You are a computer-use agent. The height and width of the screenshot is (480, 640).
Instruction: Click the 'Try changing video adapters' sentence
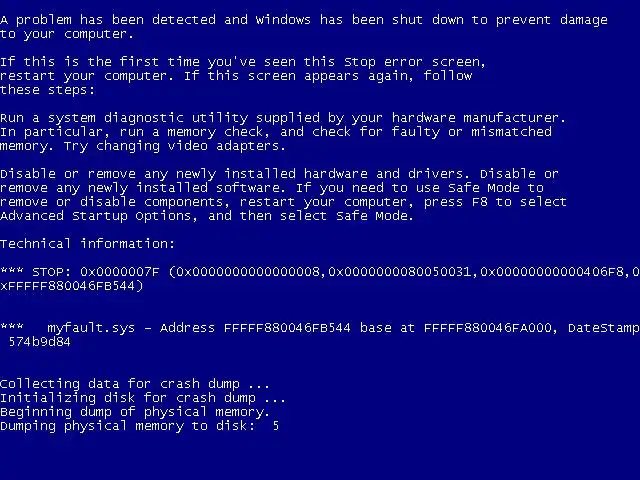(175, 146)
